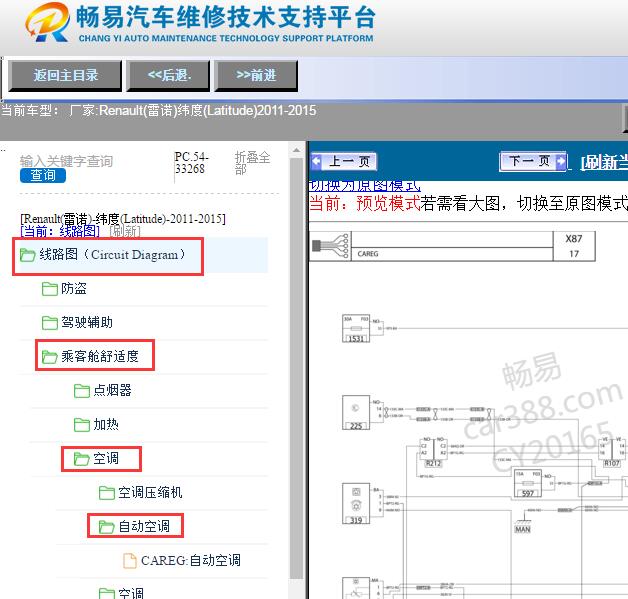
Task: Click component 319 in the circuit diagram
Action: 356,504
